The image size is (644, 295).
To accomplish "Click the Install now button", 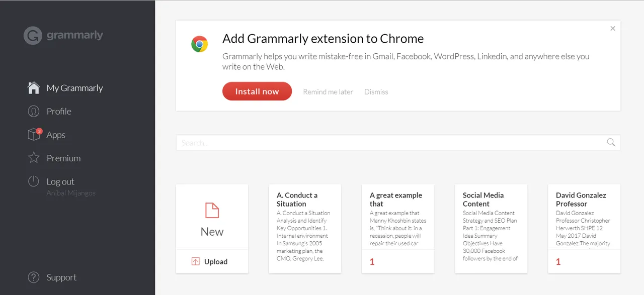I will coord(257,91).
